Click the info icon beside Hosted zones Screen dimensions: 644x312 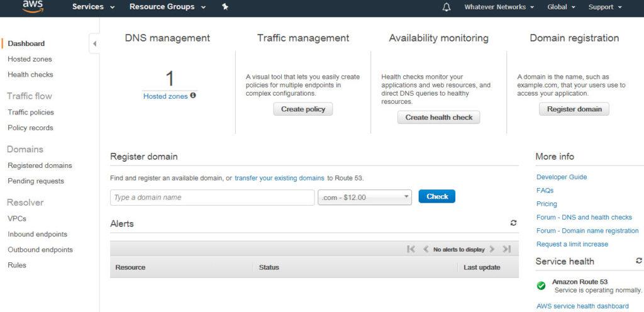pyautogui.click(x=193, y=96)
